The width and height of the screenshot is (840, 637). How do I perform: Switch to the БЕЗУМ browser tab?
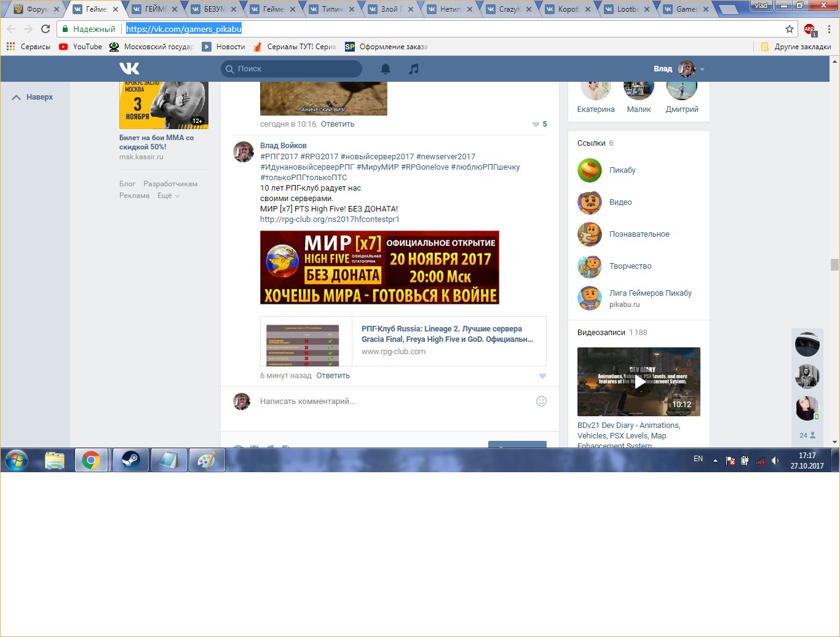pyautogui.click(x=213, y=9)
